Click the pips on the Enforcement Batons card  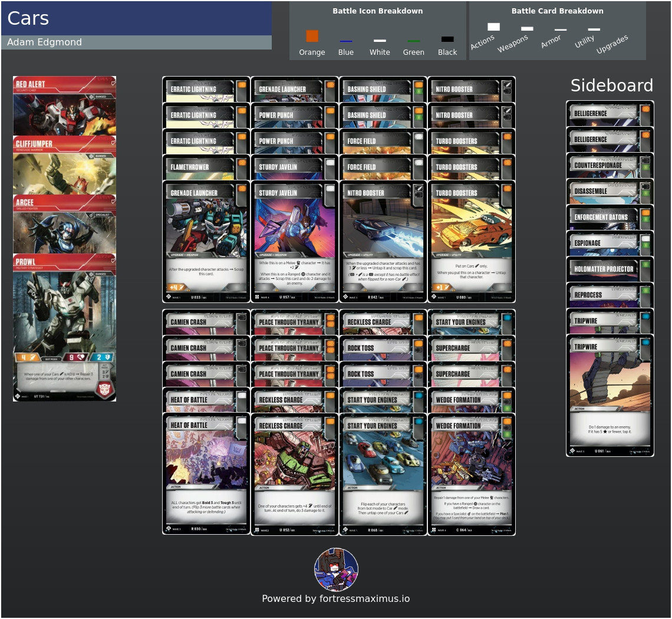(645, 216)
